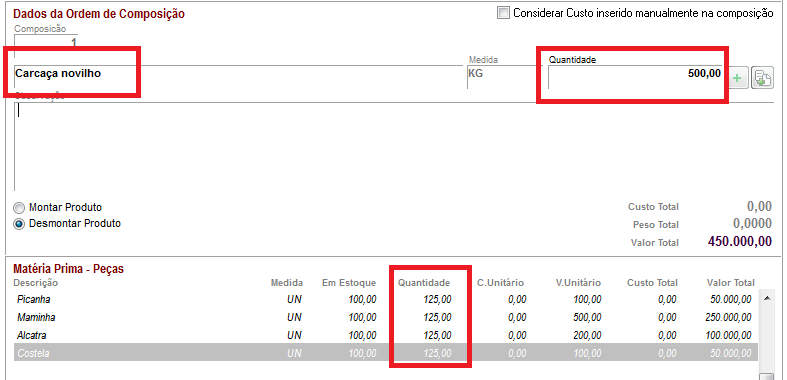Click the scroll up arrow of list
The image size is (787, 380).
tap(766, 298)
